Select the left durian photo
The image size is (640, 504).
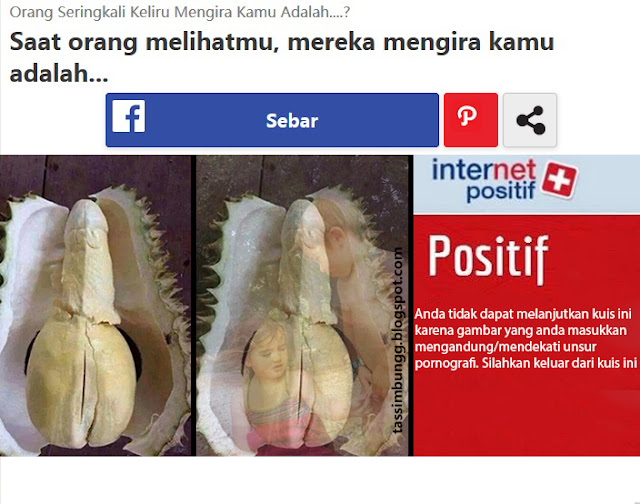(95, 305)
